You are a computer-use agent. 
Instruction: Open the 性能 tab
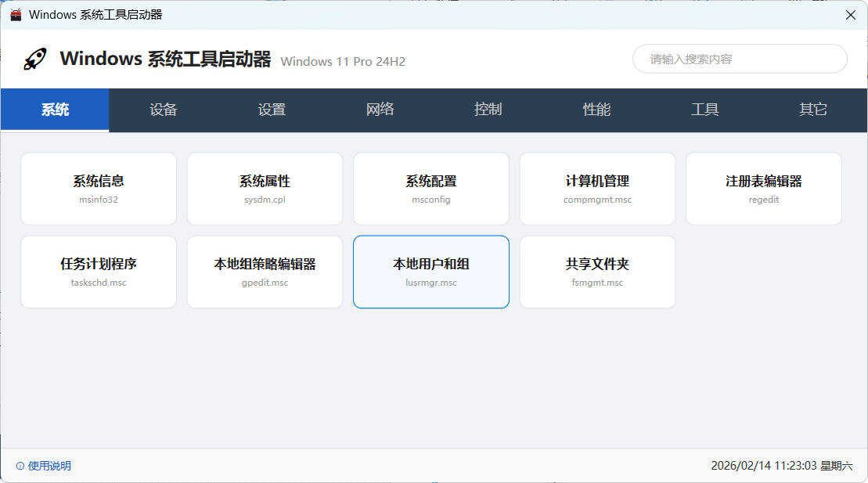(x=596, y=110)
